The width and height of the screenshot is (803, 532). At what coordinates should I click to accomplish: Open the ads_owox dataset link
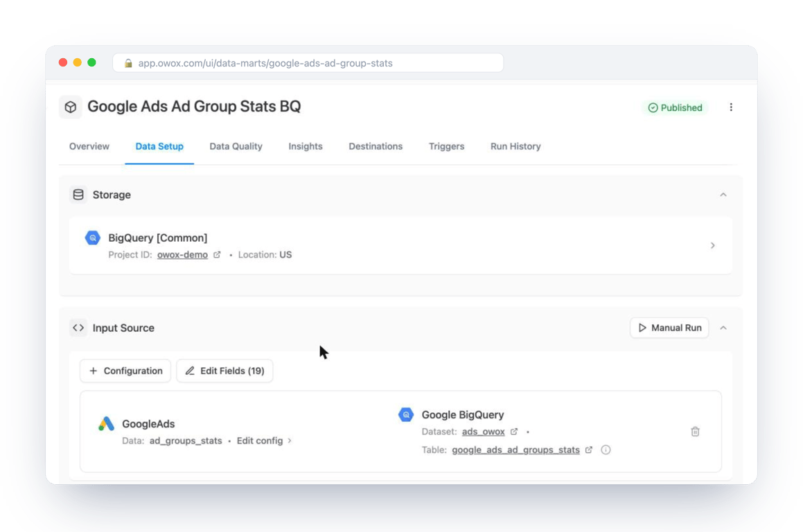click(483, 432)
